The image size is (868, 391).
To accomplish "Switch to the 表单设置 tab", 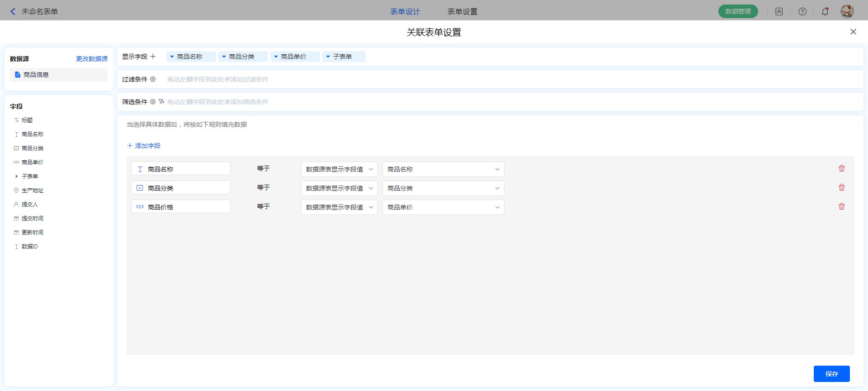I will click(x=462, y=12).
